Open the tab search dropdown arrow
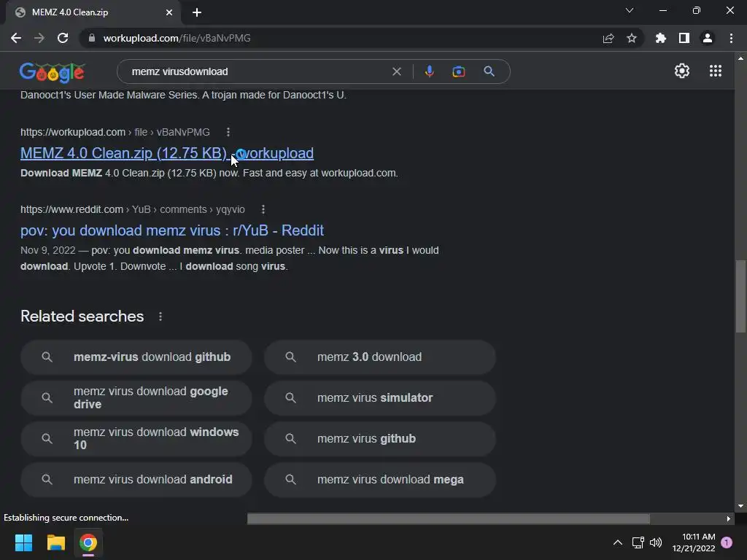Image resolution: width=747 pixels, height=560 pixels. (630, 10)
